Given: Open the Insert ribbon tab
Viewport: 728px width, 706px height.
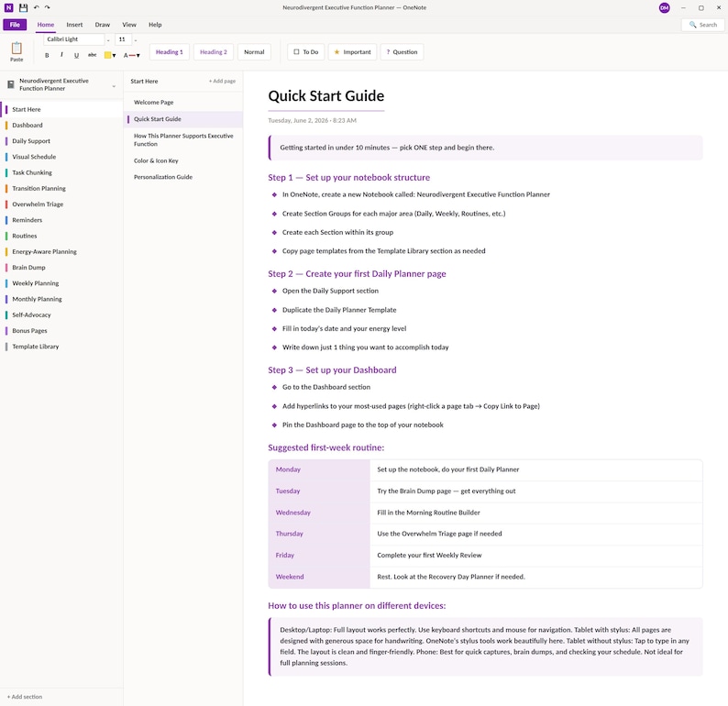Looking at the screenshot, I should 74,25.
